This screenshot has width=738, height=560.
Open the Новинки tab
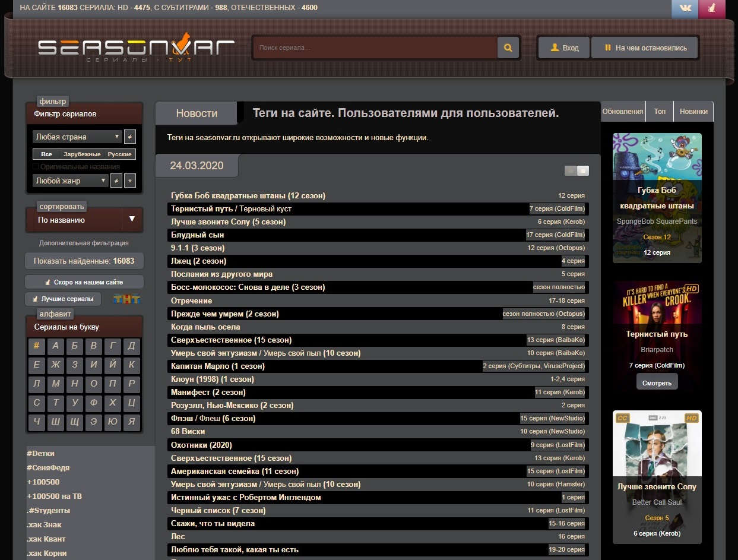click(693, 111)
